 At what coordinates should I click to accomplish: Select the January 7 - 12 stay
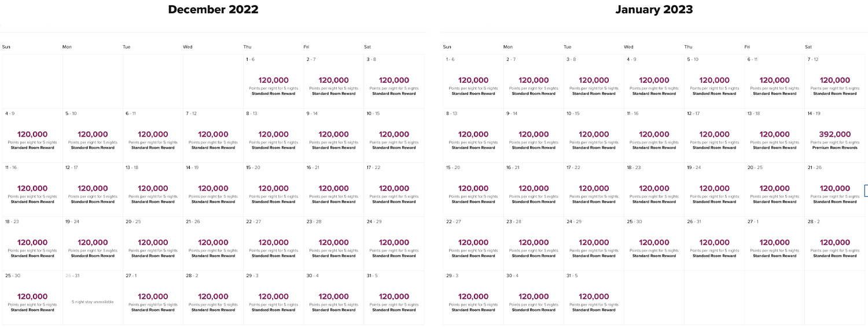point(834,81)
